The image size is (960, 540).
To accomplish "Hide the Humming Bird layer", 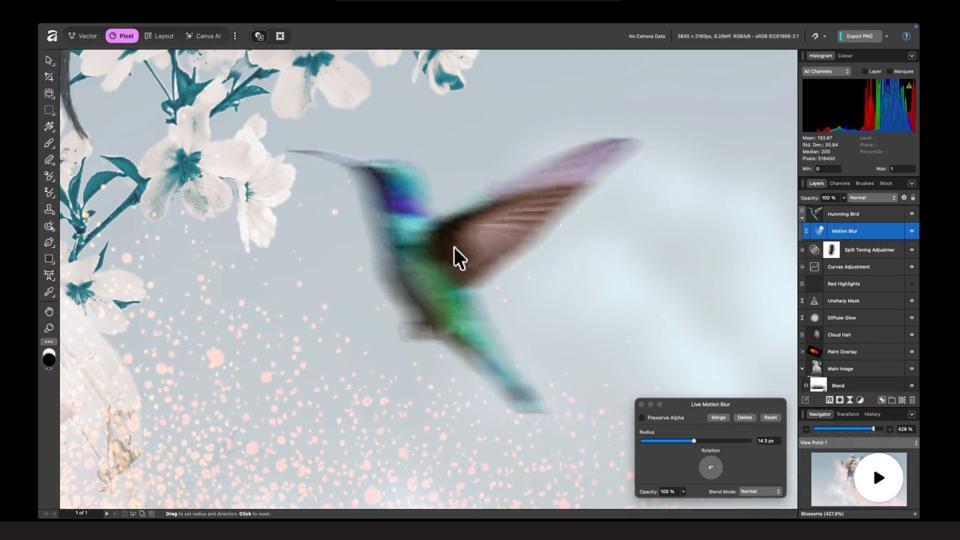I will coord(912,214).
